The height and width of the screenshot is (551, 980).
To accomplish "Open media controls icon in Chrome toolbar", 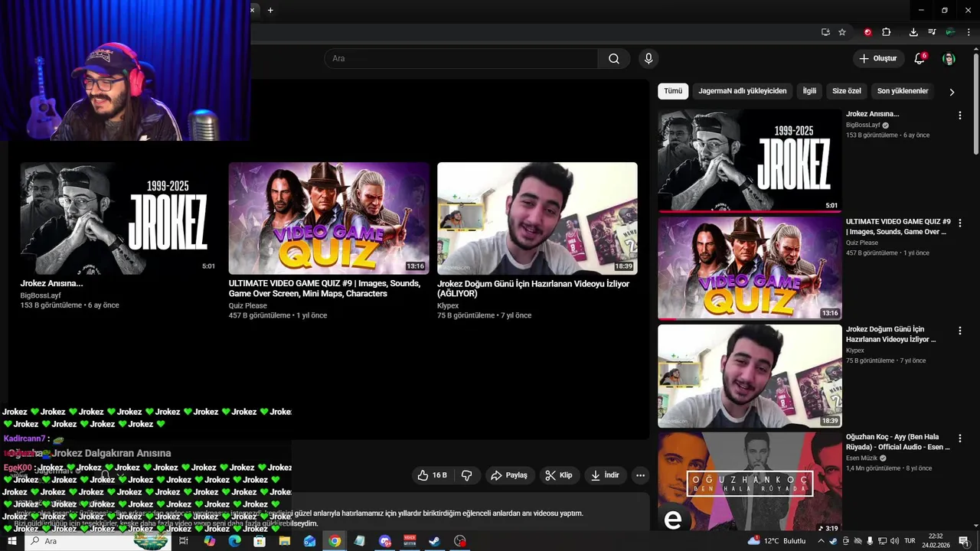I will tap(932, 32).
